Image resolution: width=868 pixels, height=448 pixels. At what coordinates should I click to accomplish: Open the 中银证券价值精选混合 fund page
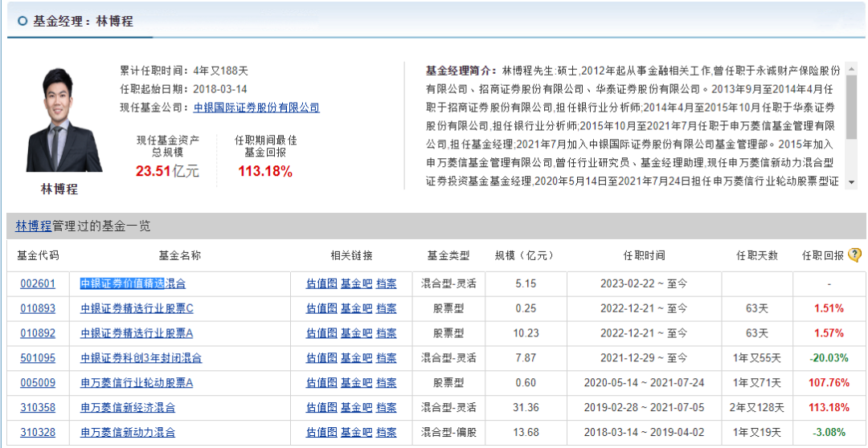[133, 283]
